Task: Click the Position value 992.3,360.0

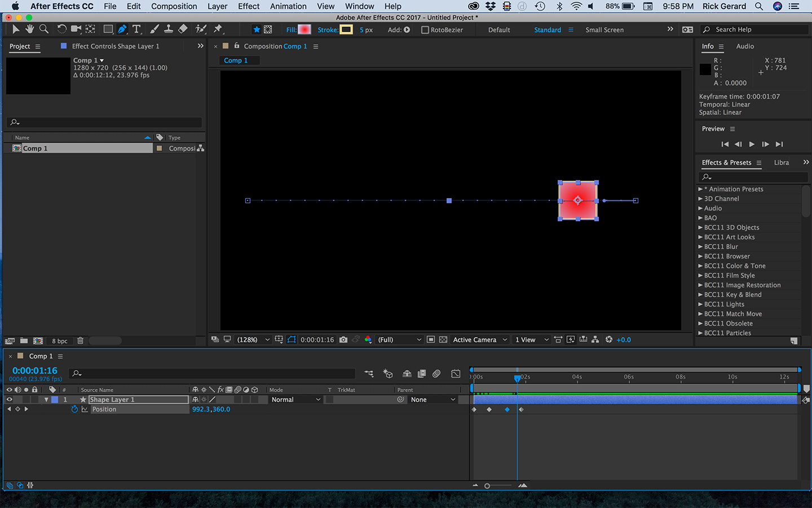Action: coord(211,409)
